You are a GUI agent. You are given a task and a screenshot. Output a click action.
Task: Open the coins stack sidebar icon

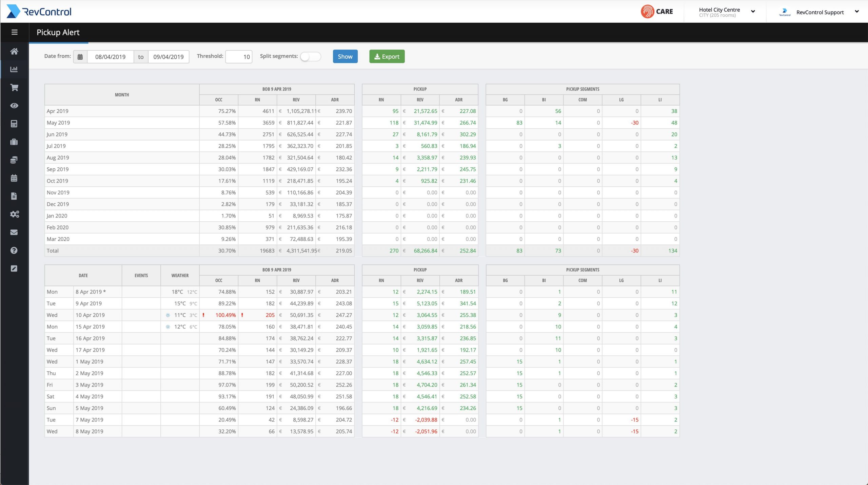coord(14,160)
